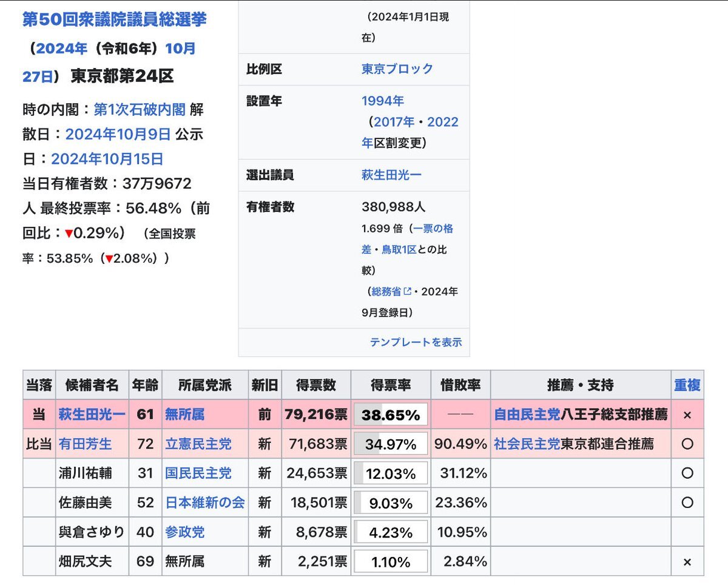Open the 立憲民主党 party link

(x=198, y=444)
